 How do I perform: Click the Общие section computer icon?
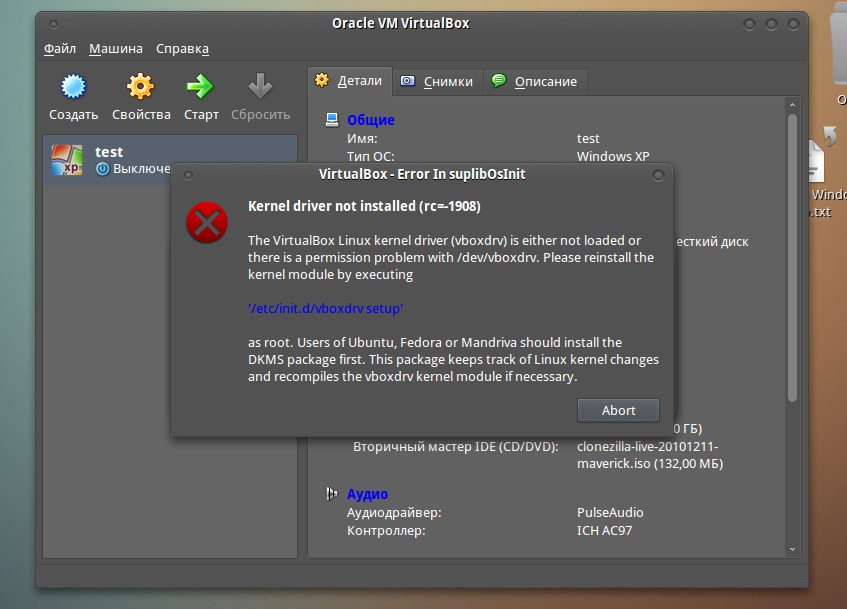click(332, 119)
